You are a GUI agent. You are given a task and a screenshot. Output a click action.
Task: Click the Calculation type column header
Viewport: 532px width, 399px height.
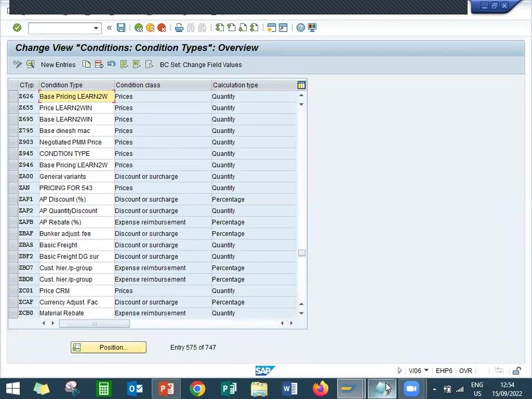pyautogui.click(x=253, y=85)
